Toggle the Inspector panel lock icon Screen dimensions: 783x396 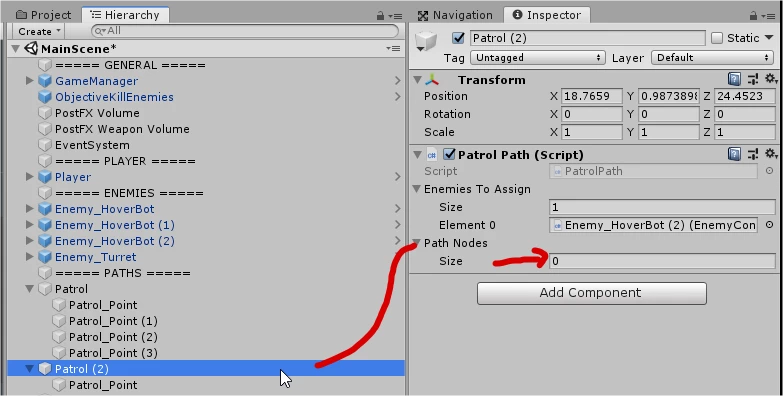(753, 16)
